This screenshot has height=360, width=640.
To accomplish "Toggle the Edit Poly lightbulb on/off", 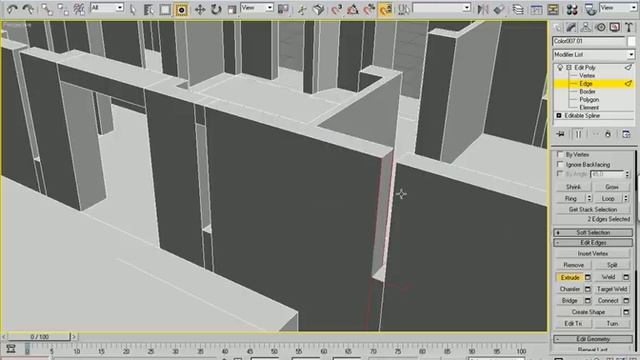I will (x=560, y=67).
